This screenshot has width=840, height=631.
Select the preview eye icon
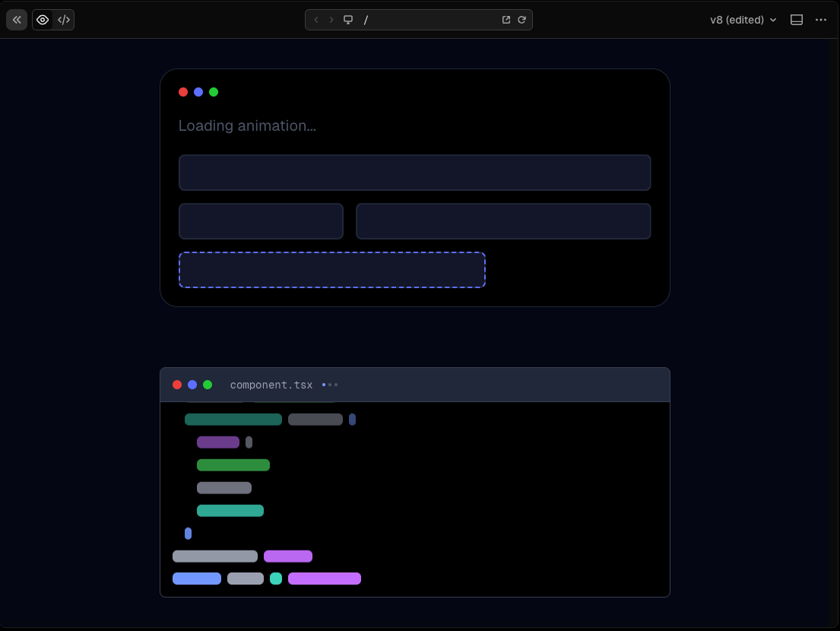[43, 20]
